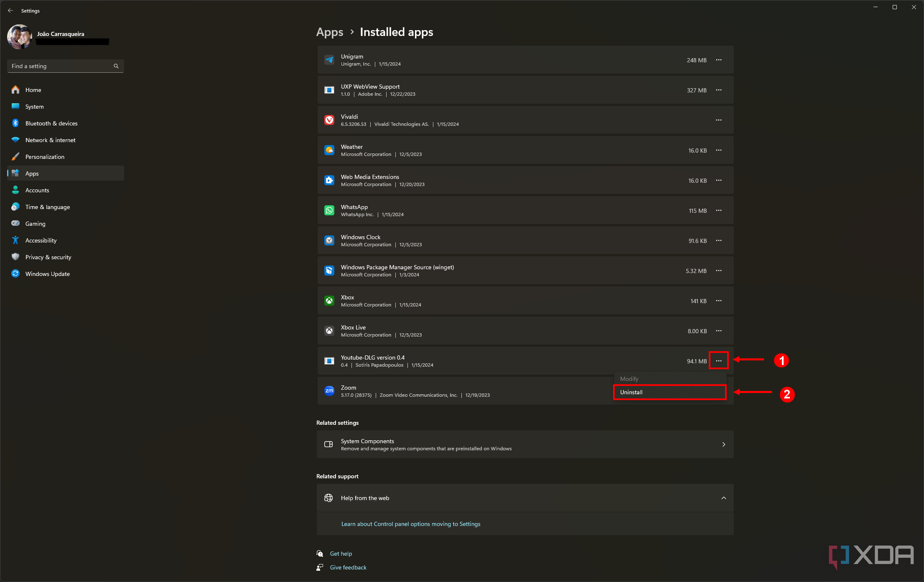Click the Weather app icon
Image resolution: width=924 pixels, height=582 pixels.
(x=329, y=151)
